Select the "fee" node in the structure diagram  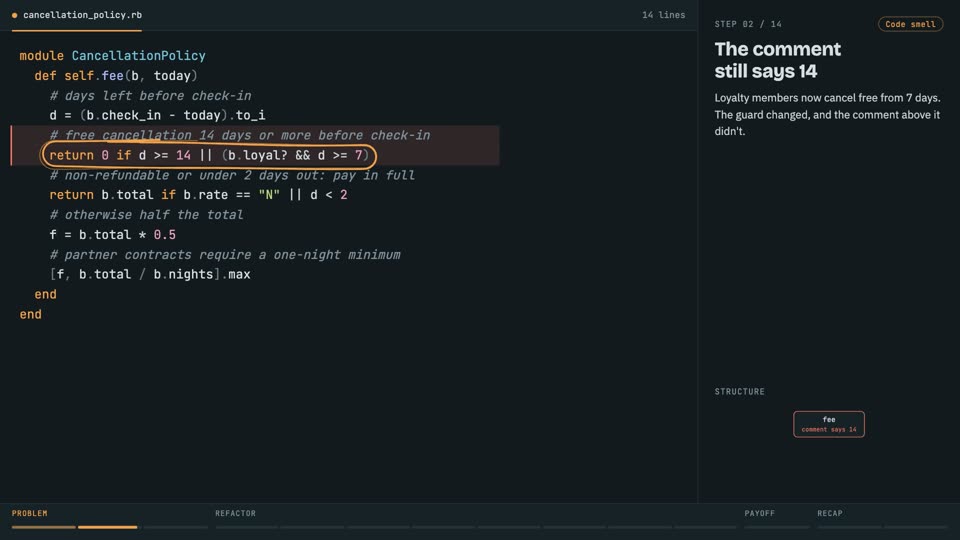click(828, 424)
